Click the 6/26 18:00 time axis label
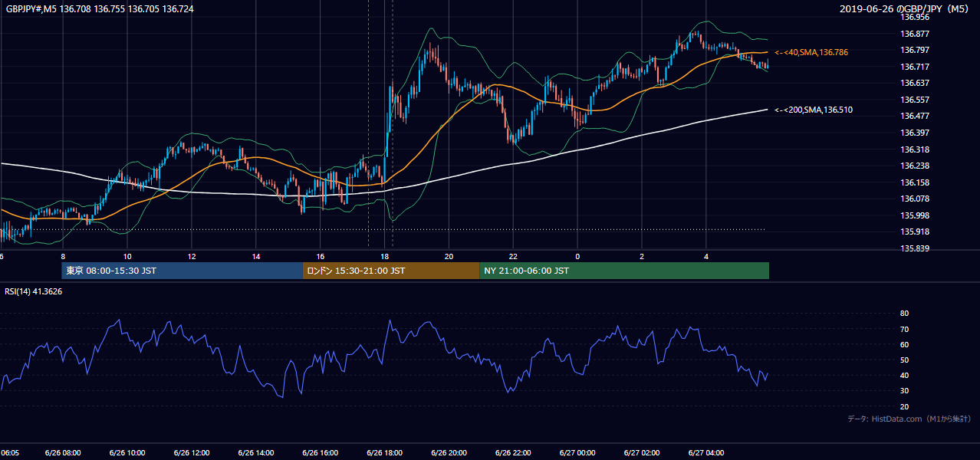Viewport: 980px width, 460px height. click(x=385, y=452)
